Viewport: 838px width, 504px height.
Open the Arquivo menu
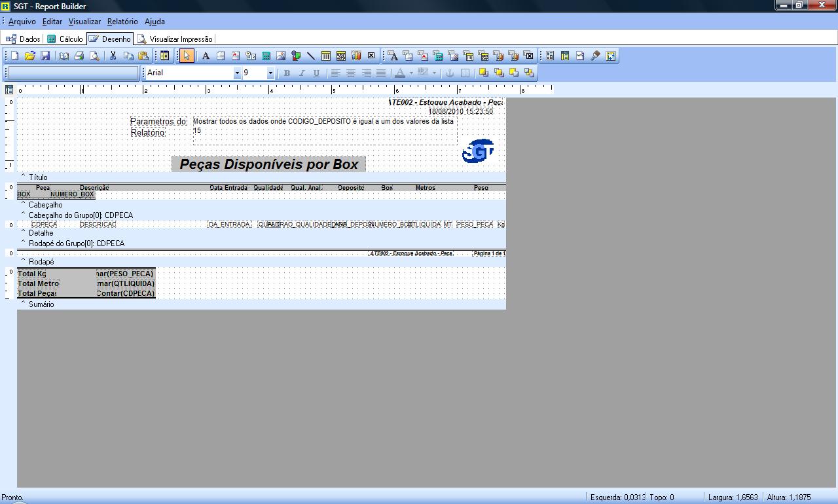[22, 22]
